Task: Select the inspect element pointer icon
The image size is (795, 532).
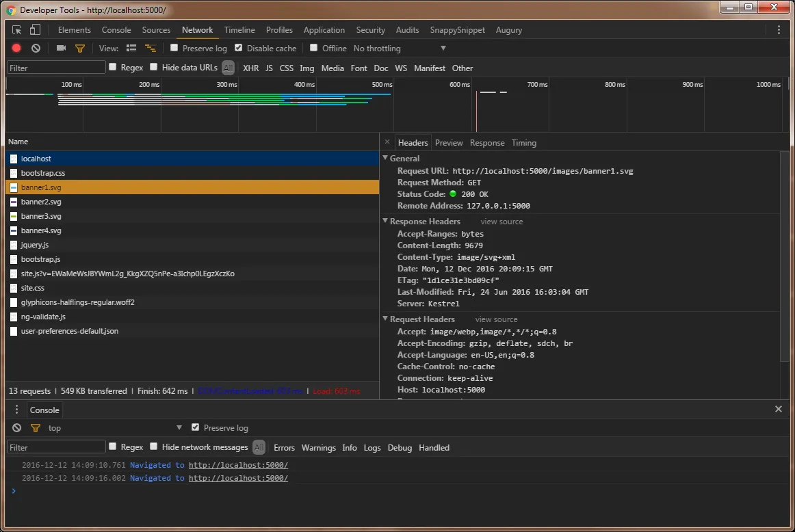Action: [x=17, y=30]
